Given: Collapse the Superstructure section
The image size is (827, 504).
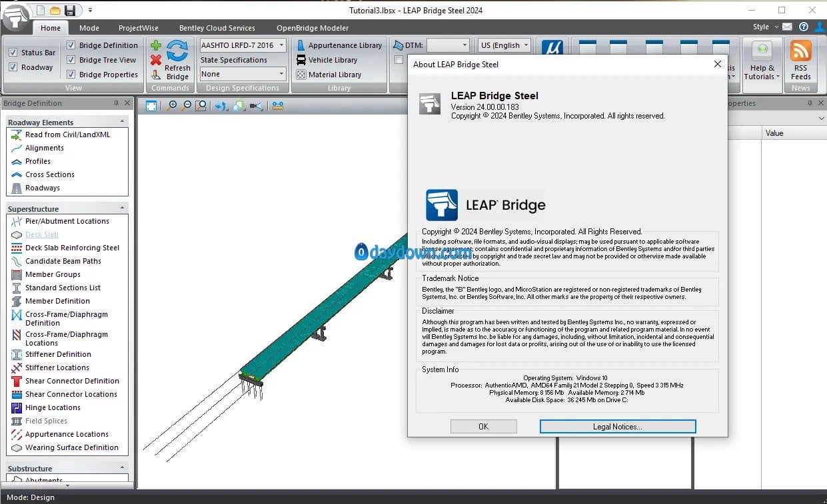Looking at the screenshot, I should [x=122, y=208].
